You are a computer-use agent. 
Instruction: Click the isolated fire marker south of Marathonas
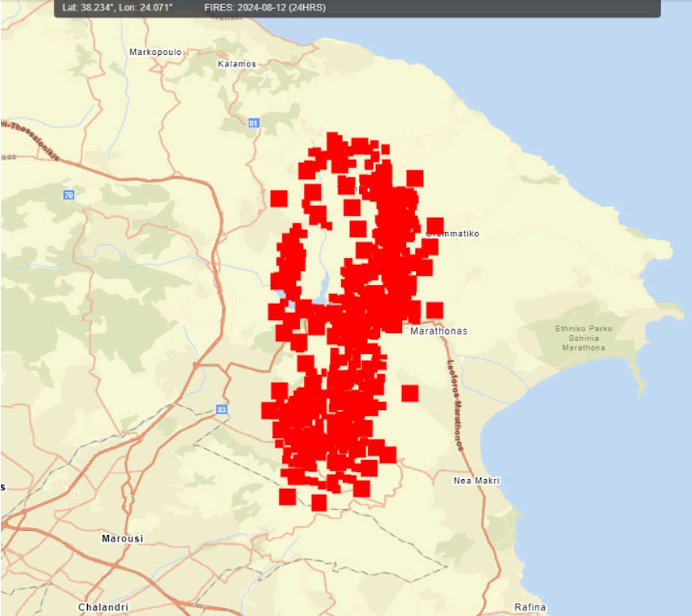pos(410,393)
